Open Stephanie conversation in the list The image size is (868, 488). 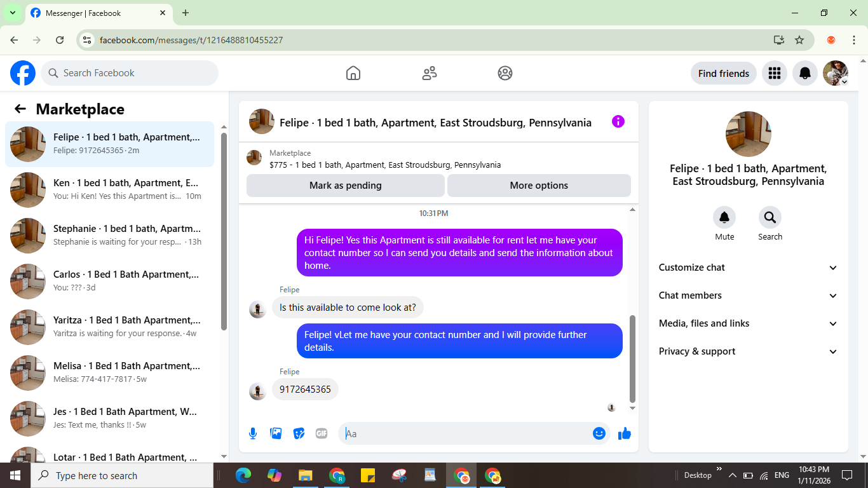click(x=109, y=236)
